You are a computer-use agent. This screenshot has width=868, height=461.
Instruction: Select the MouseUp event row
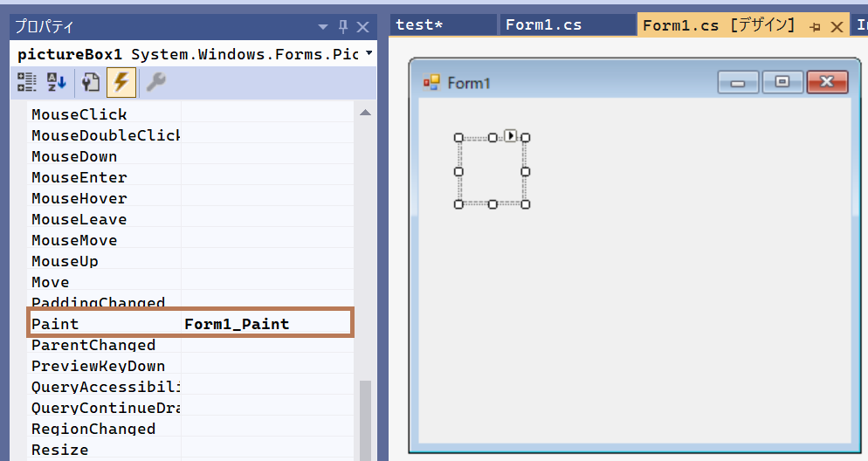(189, 261)
